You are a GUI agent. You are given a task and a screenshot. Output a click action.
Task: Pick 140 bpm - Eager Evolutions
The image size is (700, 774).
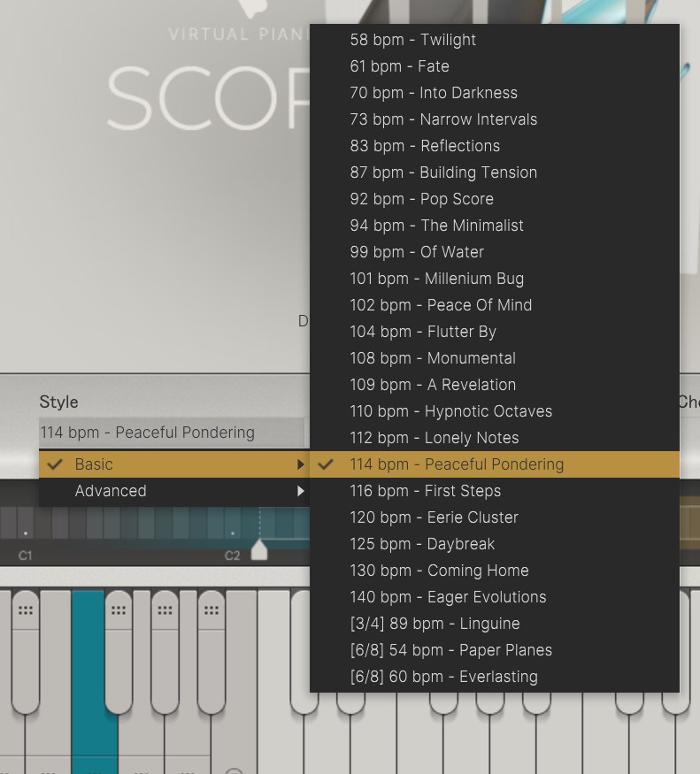click(x=448, y=597)
